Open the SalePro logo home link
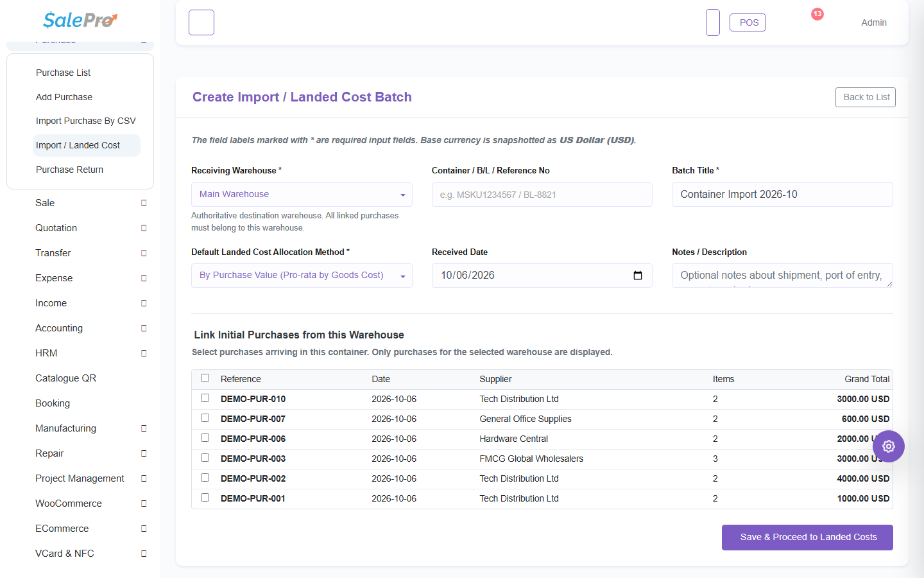924x578 pixels. click(x=80, y=21)
